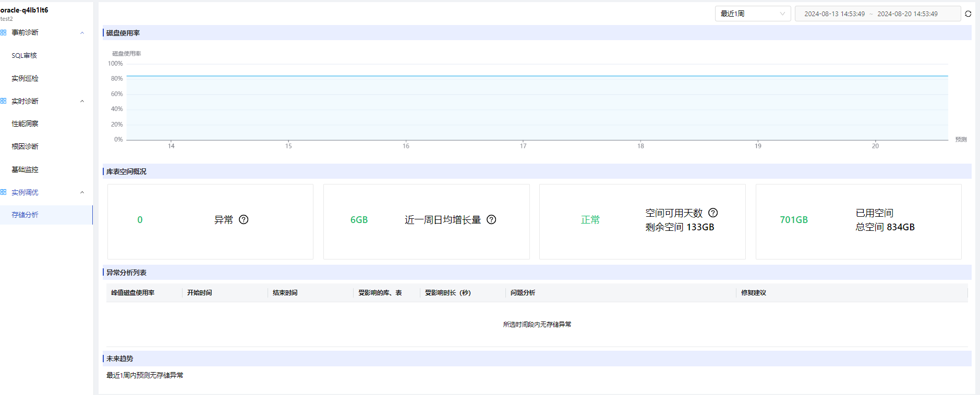The height and width of the screenshot is (395, 980).
Task: Click the 17 date label on the chart axis
Action: 523,146
